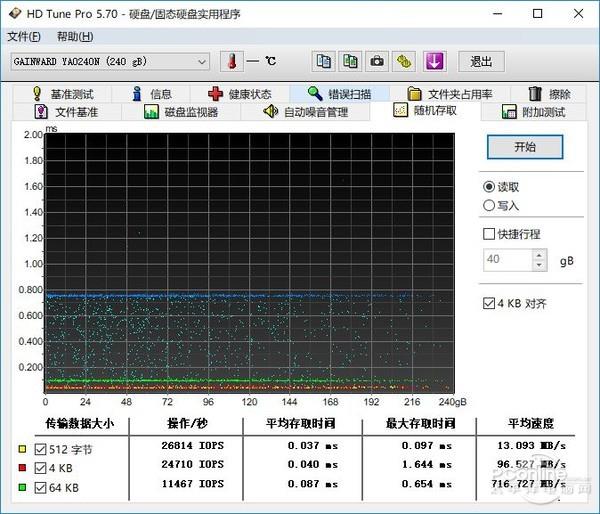The image size is (600, 514).
Task: Open the 文件(F) menu
Action: pyautogui.click(x=24, y=37)
